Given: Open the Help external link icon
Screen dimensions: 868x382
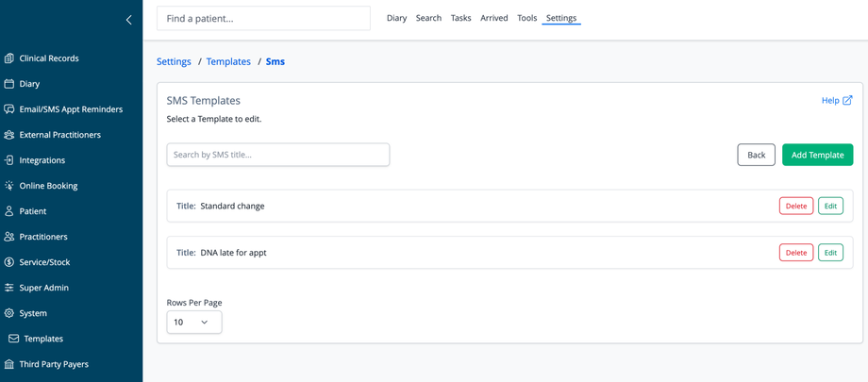Looking at the screenshot, I should [847, 100].
